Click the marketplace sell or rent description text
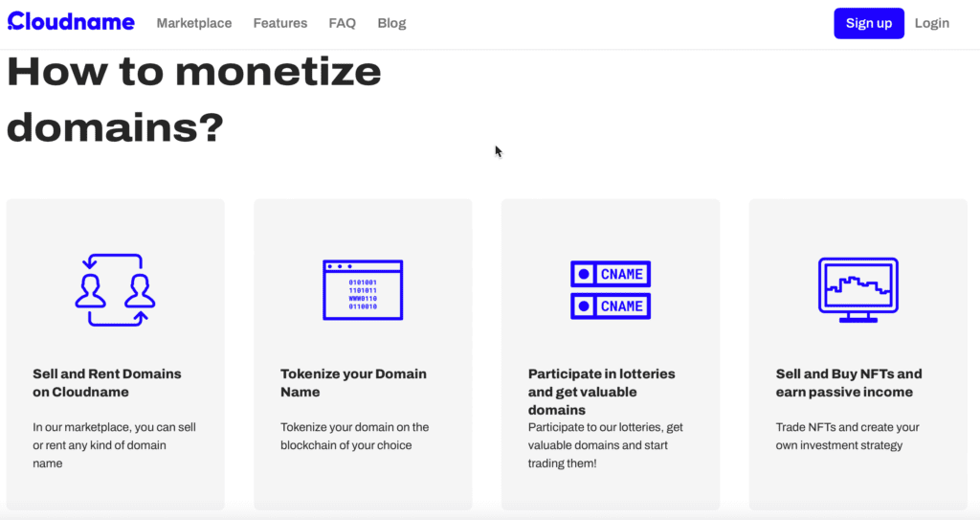The width and height of the screenshot is (980, 520). coord(114,445)
